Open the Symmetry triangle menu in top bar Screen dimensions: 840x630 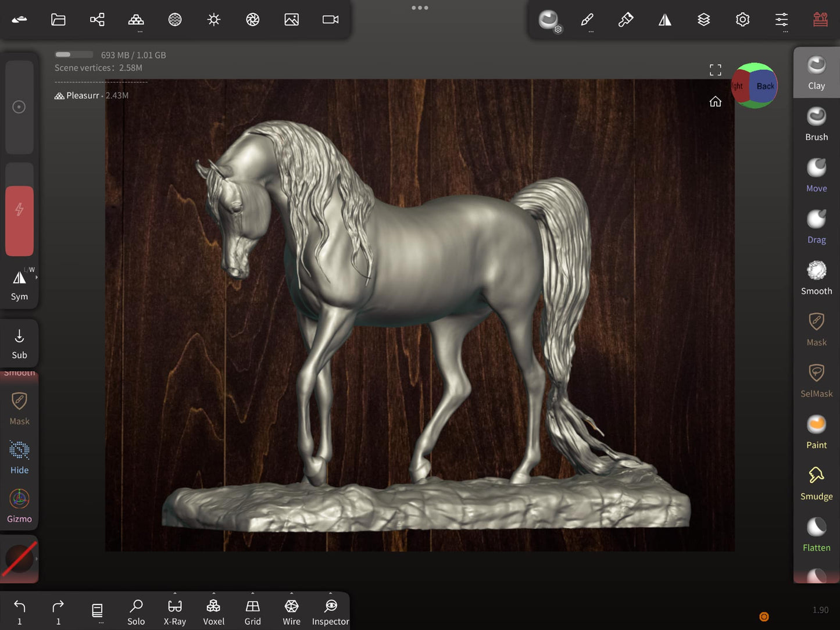[665, 20]
